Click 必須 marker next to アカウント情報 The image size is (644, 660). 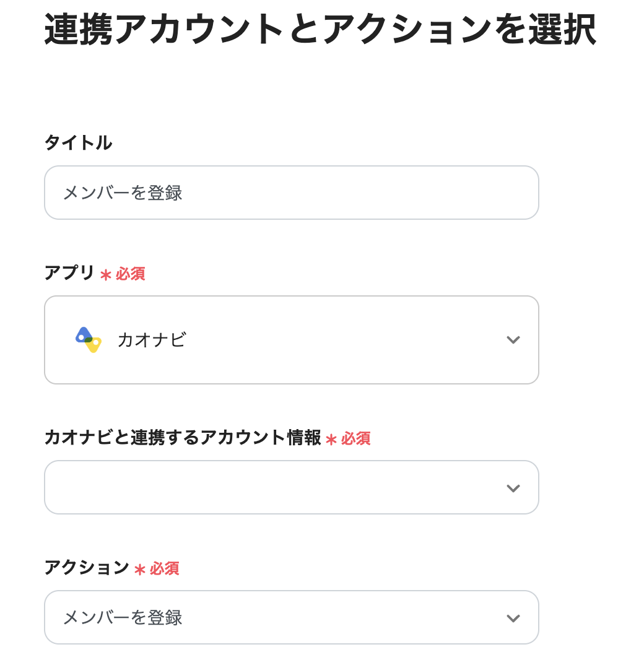[356, 438]
